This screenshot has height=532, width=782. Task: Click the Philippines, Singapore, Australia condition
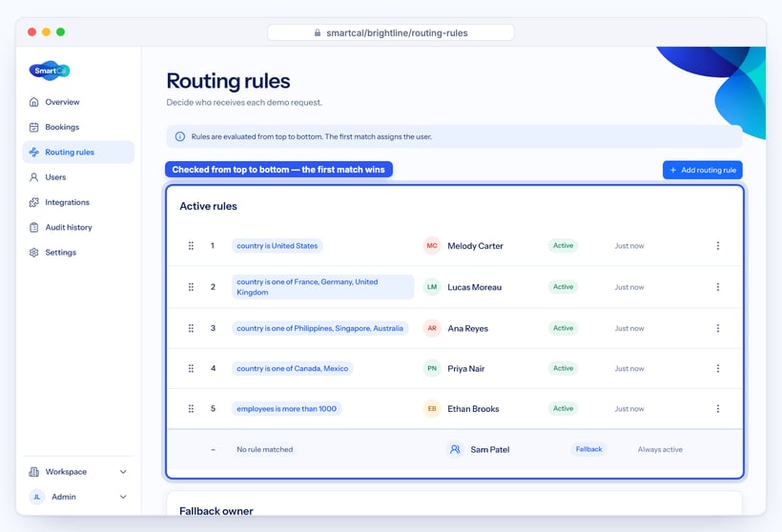pos(319,328)
